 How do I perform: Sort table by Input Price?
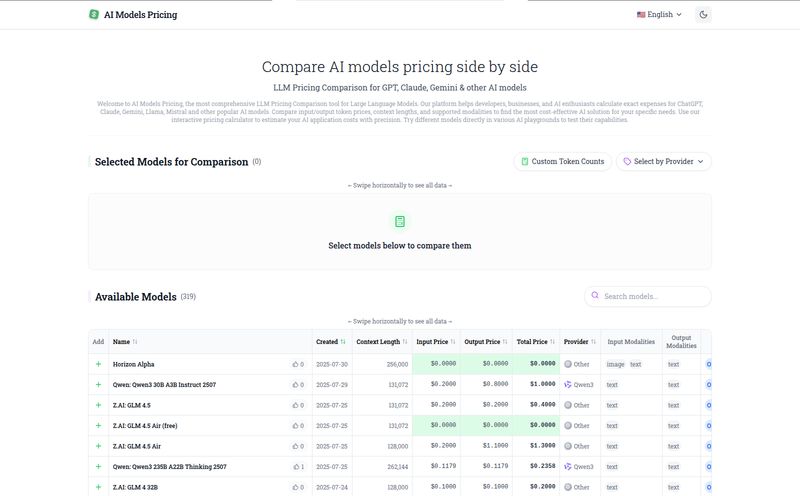[436, 342]
